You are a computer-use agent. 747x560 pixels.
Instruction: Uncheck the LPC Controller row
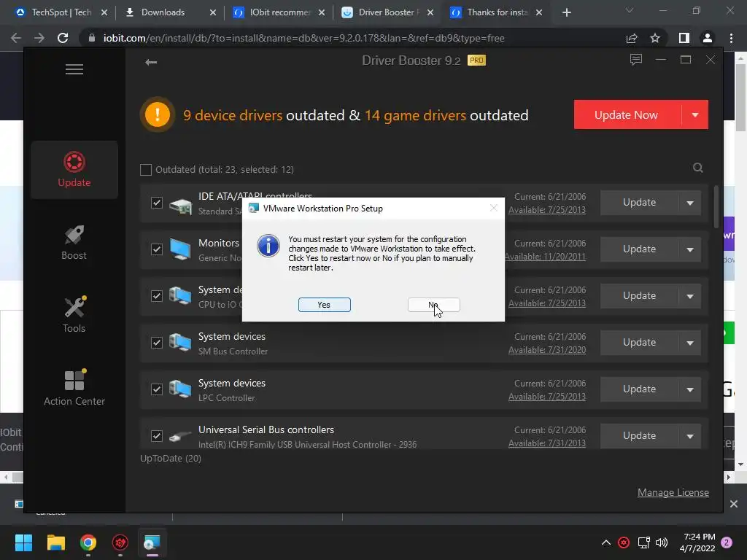[x=157, y=389]
